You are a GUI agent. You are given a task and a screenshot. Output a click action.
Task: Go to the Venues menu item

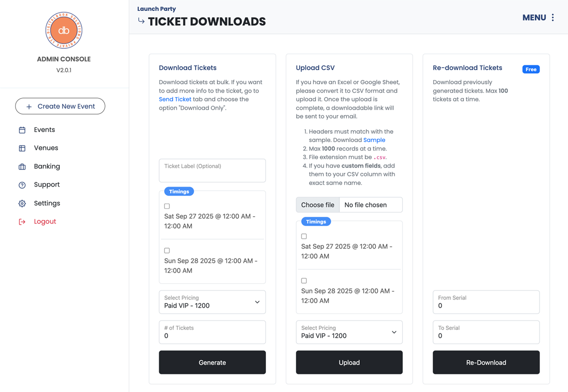46,148
